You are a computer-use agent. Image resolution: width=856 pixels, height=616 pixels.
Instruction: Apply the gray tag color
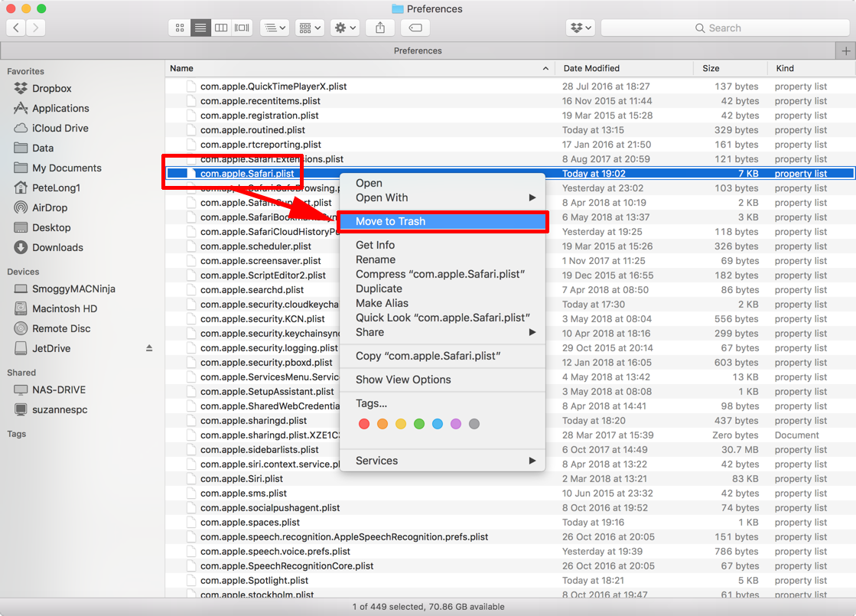[x=474, y=424]
